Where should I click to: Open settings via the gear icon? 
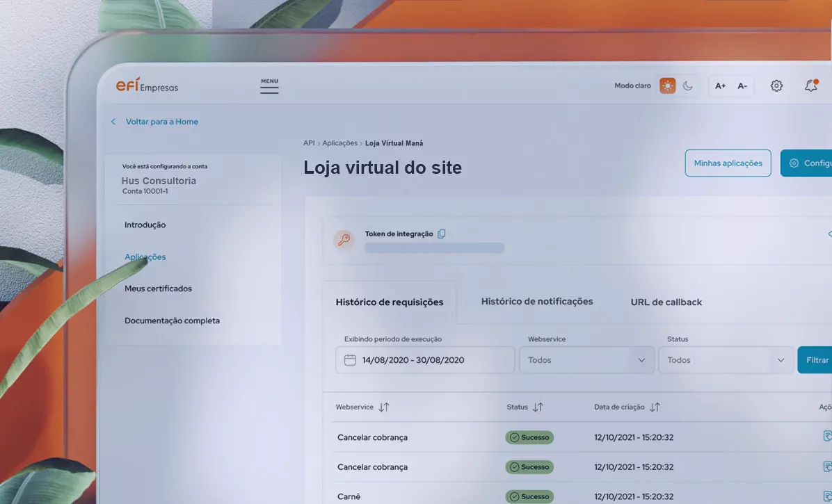pyautogui.click(x=776, y=86)
